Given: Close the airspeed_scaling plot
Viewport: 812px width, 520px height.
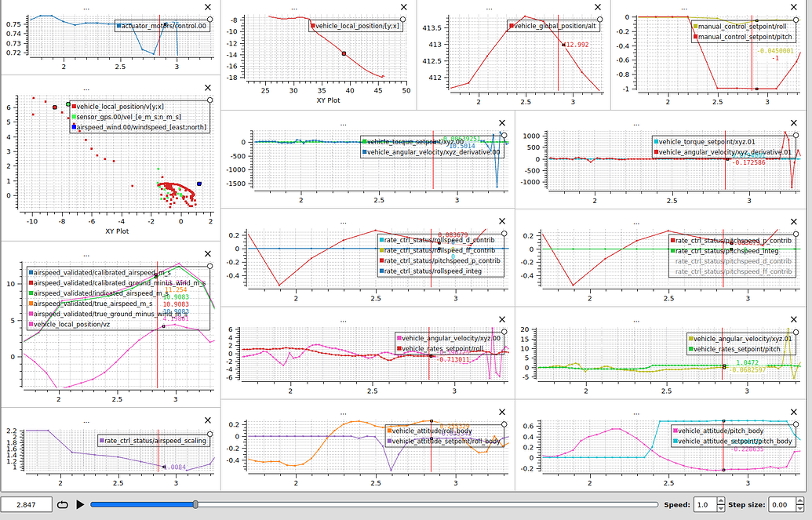Looking at the screenshot, I should tap(208, 420).
